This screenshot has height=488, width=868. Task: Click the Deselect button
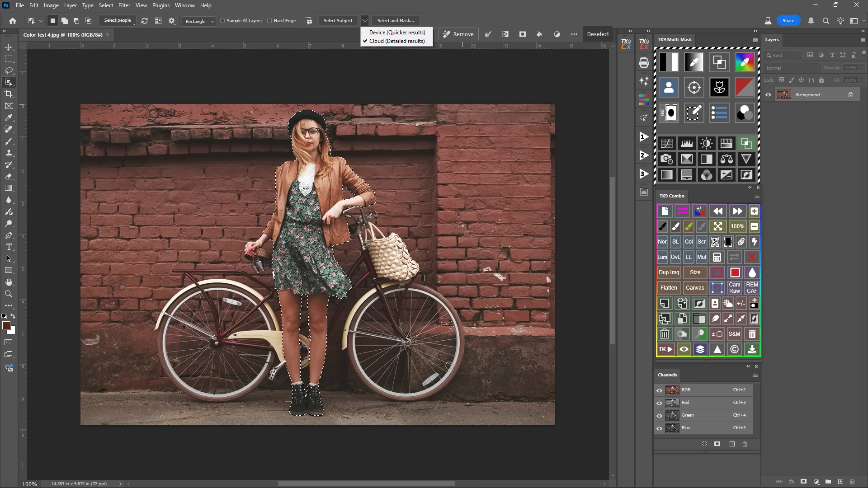click(598, 34)
